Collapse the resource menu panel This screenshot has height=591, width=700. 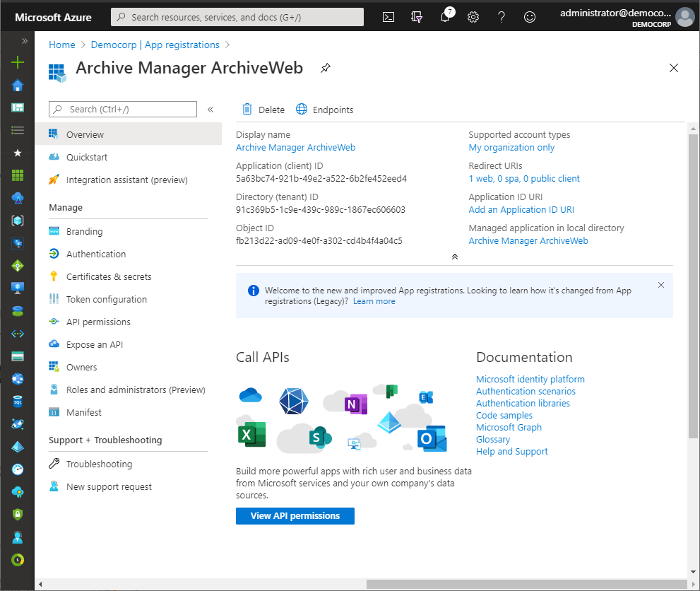(x=210, y=110)
